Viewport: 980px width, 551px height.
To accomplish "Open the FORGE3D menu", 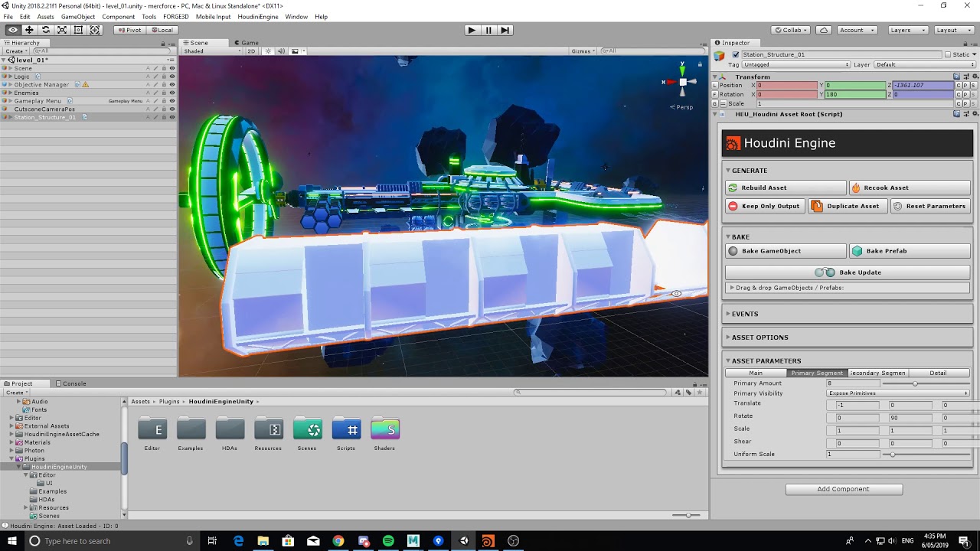I will coord(176,17).
